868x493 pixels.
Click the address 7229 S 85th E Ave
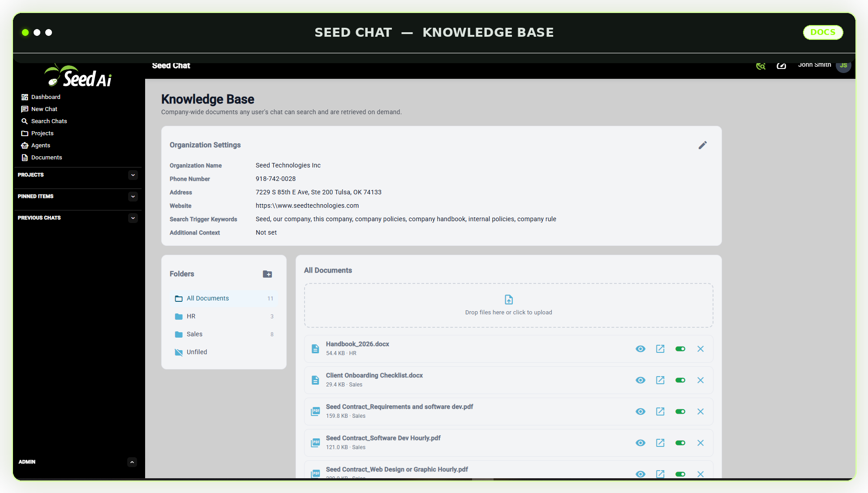(x=318, y=192)
